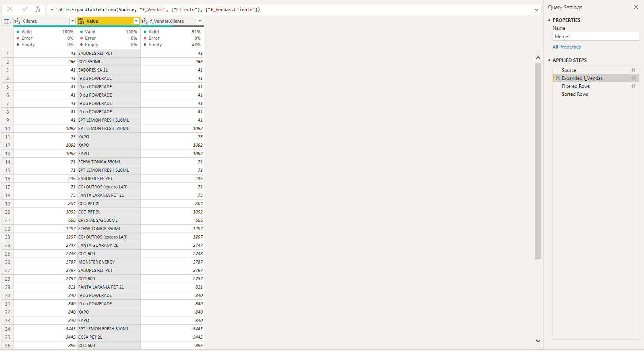Collapse the APPLIED STEPS section

549,60
